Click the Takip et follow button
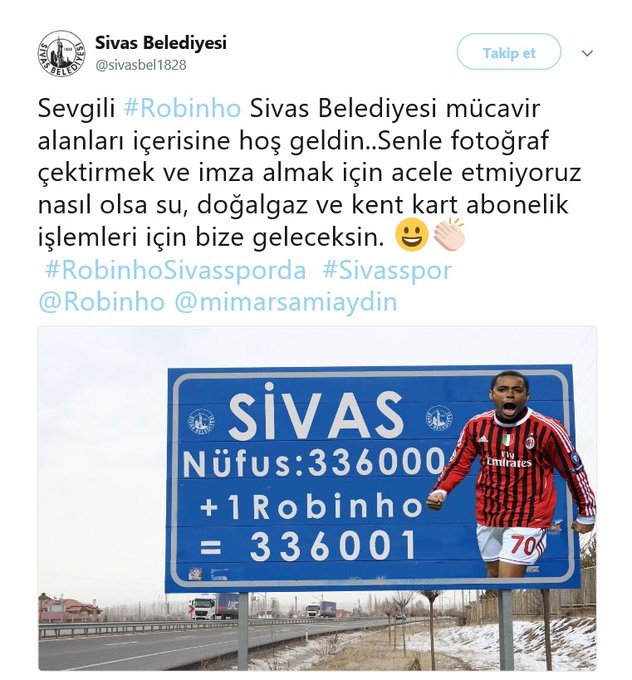 (508, 52)
